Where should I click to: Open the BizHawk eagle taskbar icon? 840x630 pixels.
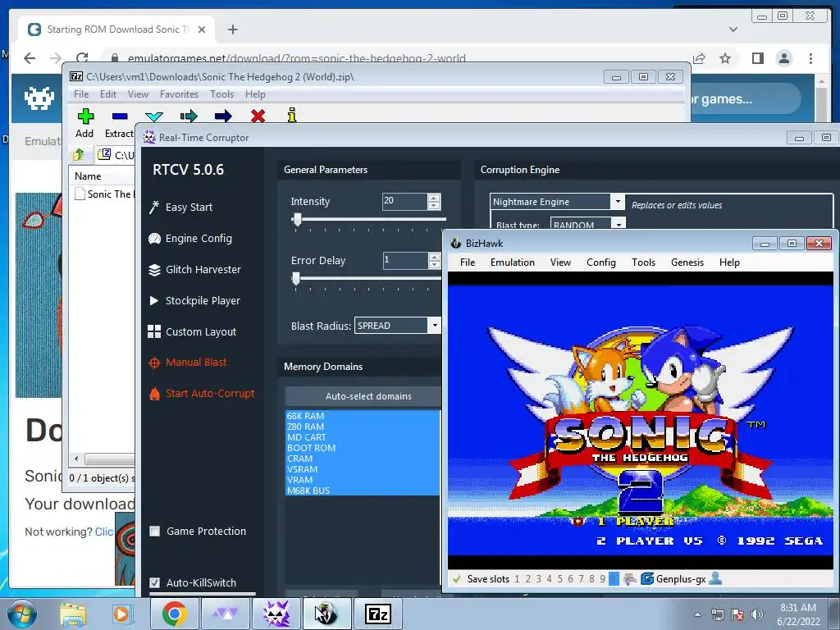(x=326, y=614)
